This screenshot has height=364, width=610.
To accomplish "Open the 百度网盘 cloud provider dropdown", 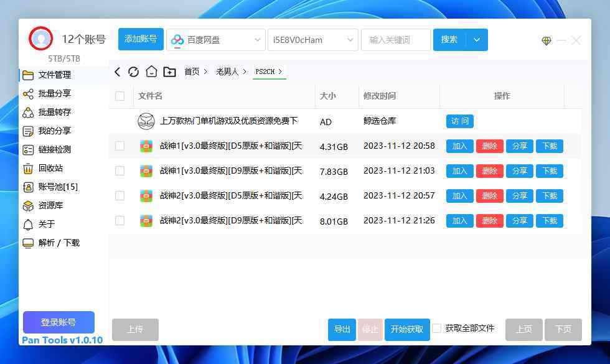I will click(216, 40).
